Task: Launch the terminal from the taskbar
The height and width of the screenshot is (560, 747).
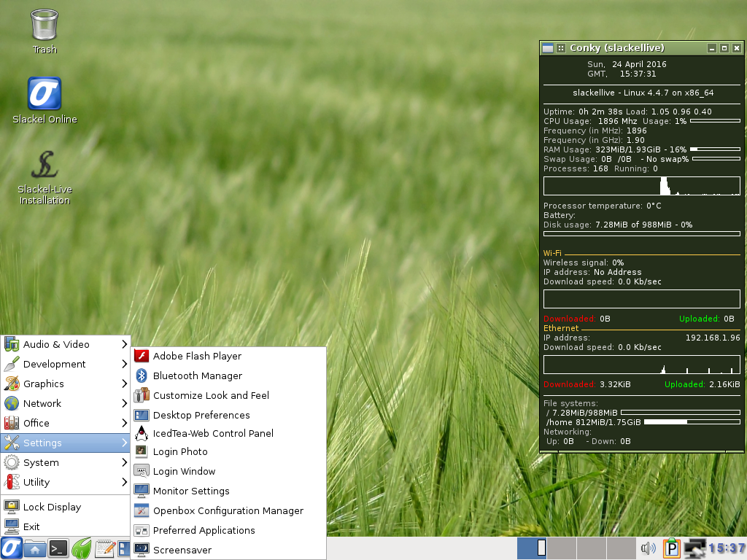Action: coord(58,549)
